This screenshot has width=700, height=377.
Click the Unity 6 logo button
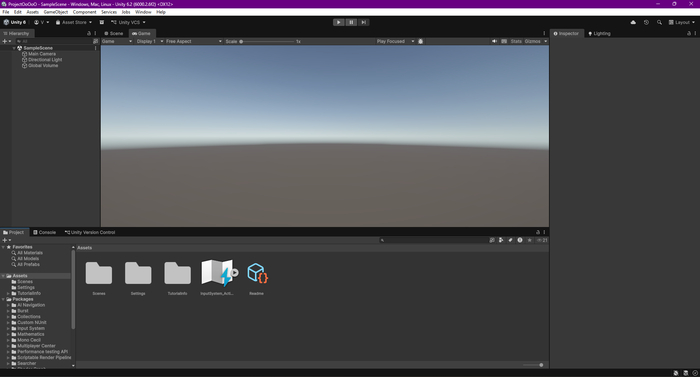[15, 22]
